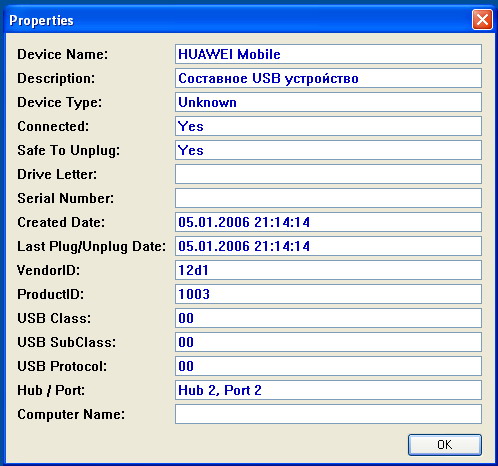498x466 pixels.
Task: Click the 'Device Type:' label
Action: pos(59,103)
